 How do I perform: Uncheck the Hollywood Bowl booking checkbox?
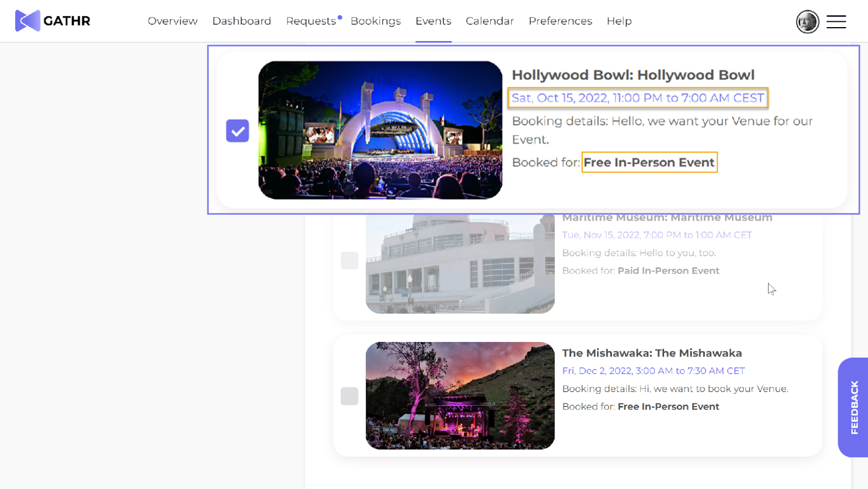238,131
